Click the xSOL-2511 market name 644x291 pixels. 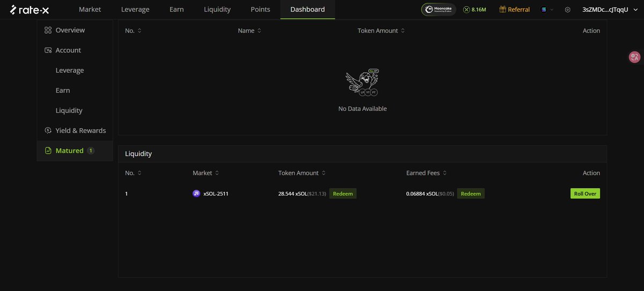pyautogui.click(x=216, y=193)
